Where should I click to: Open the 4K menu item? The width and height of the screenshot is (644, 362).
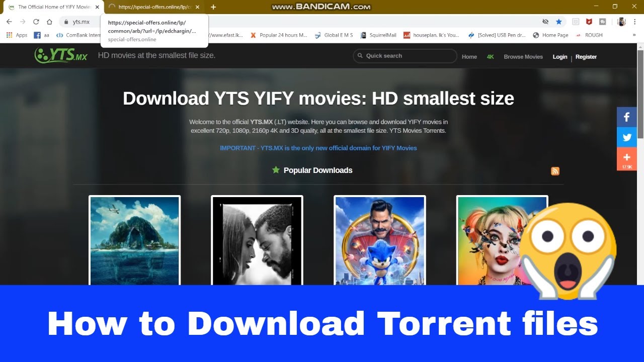tap(491, 57)
